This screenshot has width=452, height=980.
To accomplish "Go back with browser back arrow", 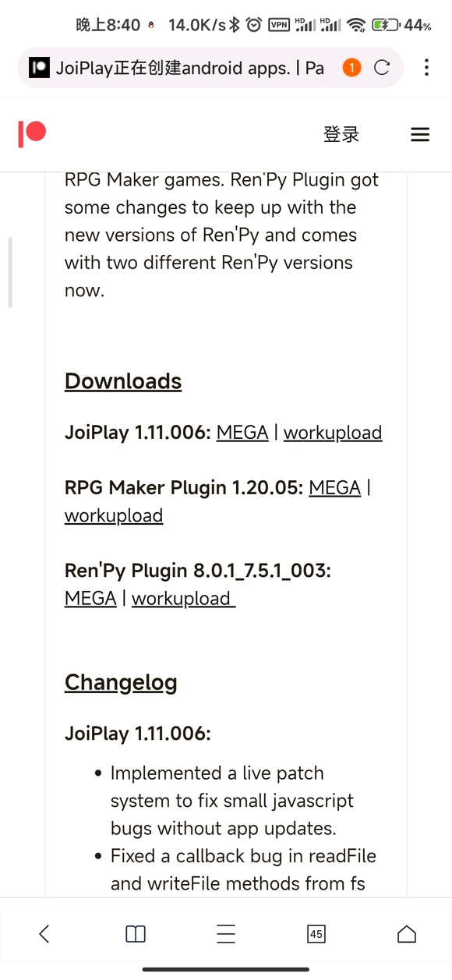I will (x=44, y=933).
